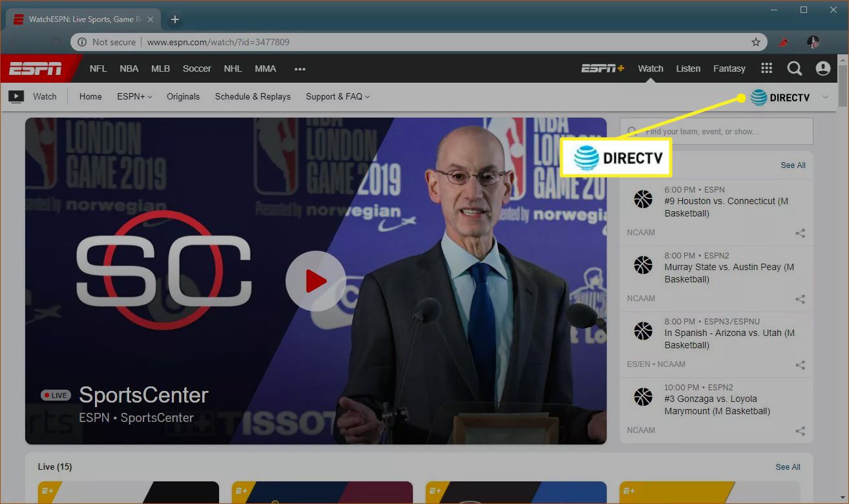The width and height of the screenshot is (849, 504).
Task: Open the MMA section
Action: click(x=266, y=68)
